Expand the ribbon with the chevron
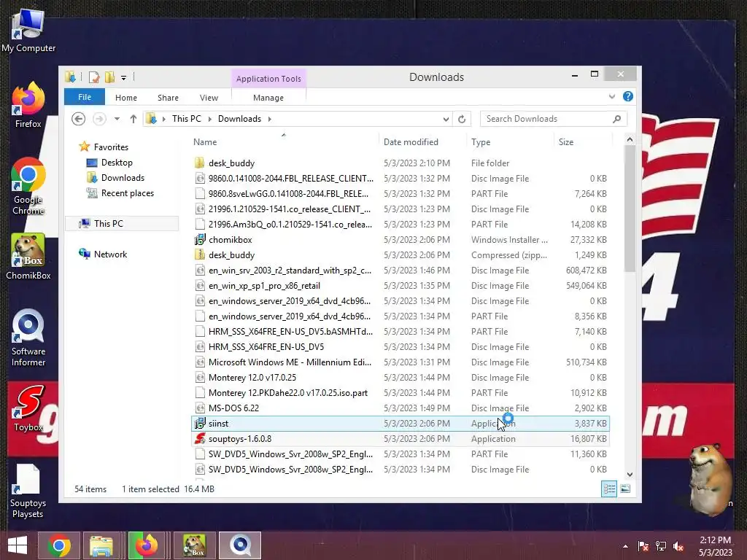Screen dimensions: 747x560 point(612,97)
